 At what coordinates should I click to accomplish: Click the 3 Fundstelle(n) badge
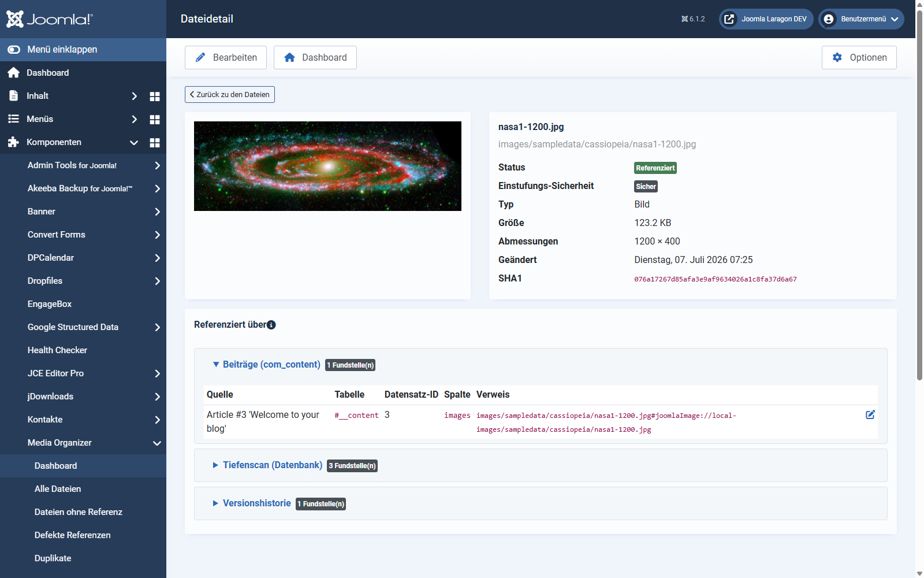point(352,466)
